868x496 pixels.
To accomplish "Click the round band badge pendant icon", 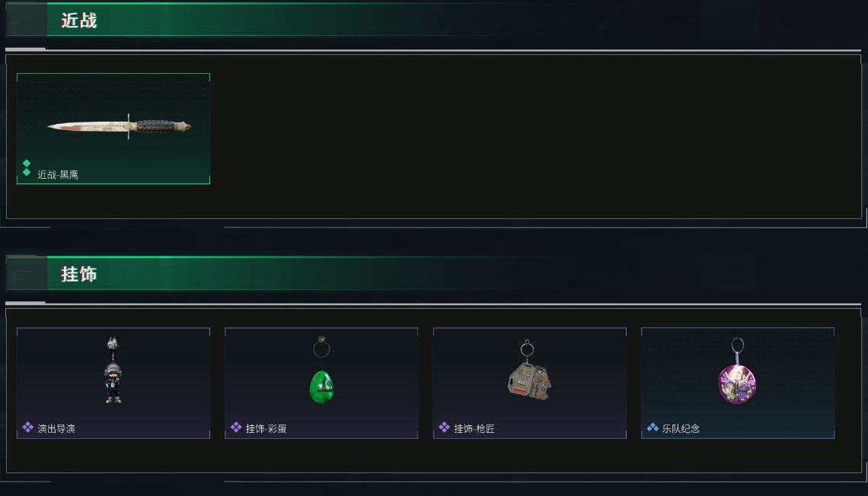I will point(737,370).
